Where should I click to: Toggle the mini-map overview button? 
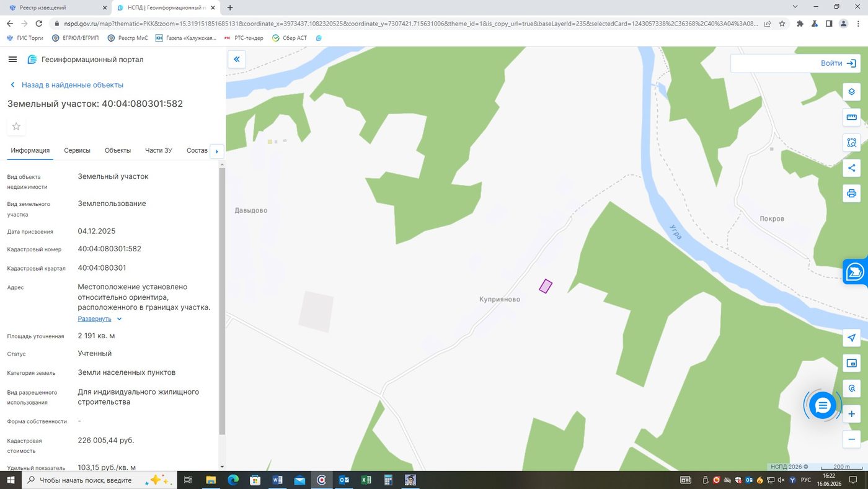pos(851,364)
